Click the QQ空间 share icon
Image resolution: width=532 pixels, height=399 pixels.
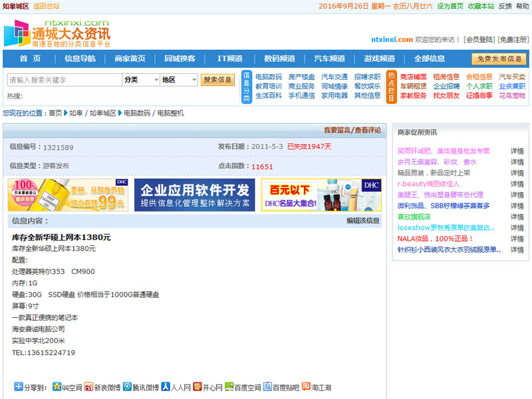tap(57, 386)
